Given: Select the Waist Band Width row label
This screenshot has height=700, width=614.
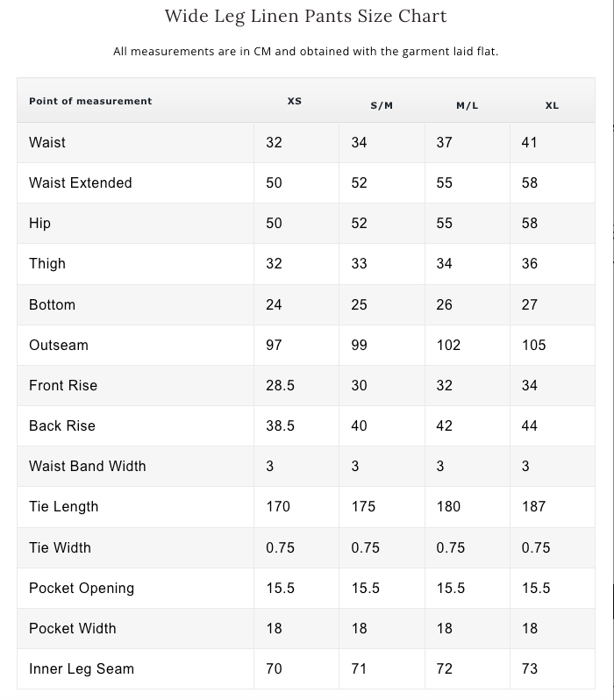Looking at the screenshot, I should (x=88, y=466).
